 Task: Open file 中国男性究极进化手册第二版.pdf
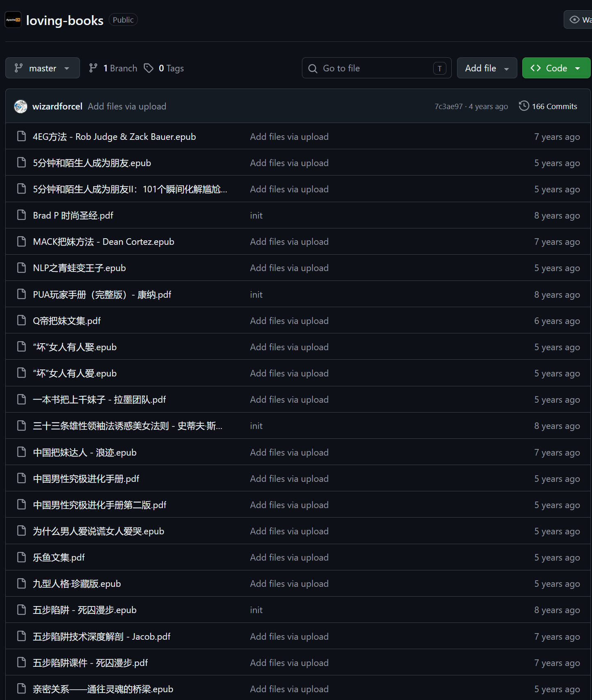click(100, 505)
